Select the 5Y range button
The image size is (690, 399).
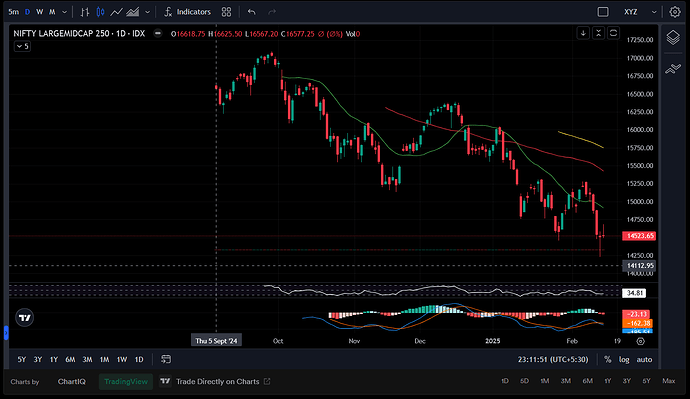tap(22, 359)
